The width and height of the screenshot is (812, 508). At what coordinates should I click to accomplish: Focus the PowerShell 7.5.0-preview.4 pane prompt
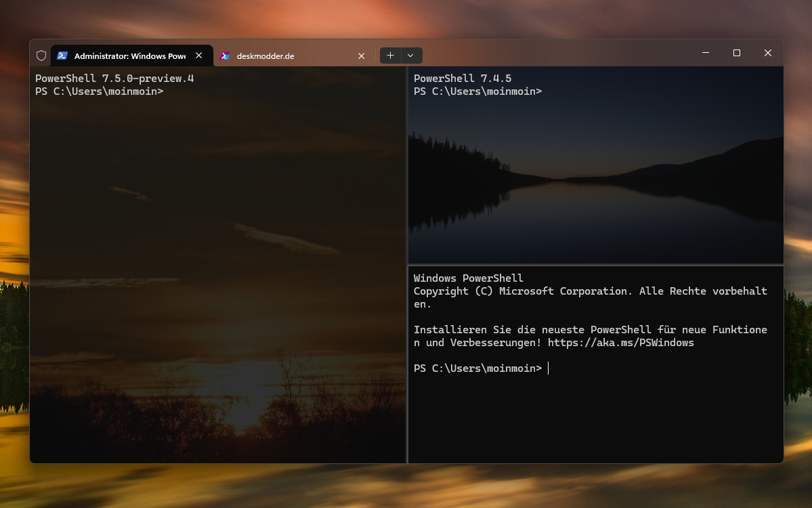tap(100, 91)
